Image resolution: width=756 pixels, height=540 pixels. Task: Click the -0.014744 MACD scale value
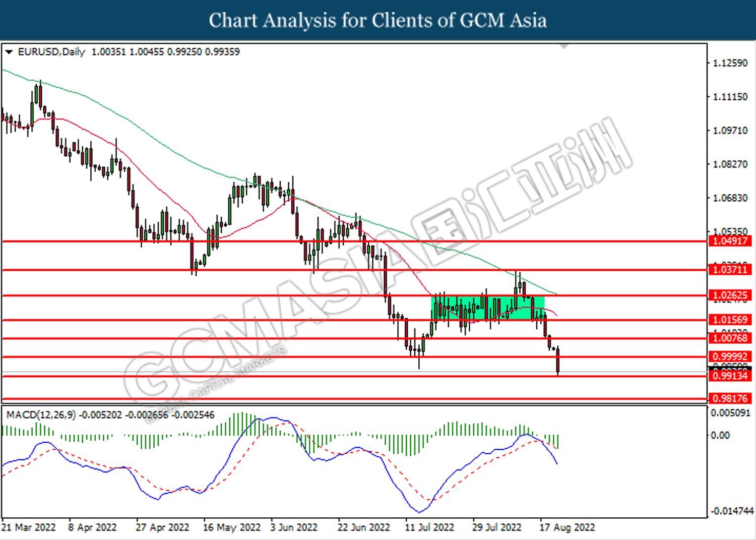click(x=732, y=511)
